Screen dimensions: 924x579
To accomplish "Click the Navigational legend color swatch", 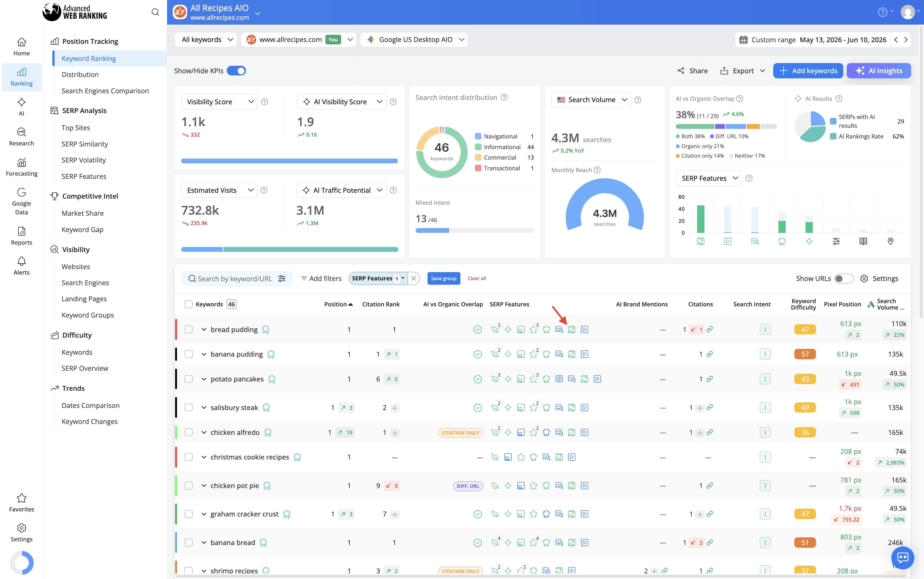I will click(478, 136).
